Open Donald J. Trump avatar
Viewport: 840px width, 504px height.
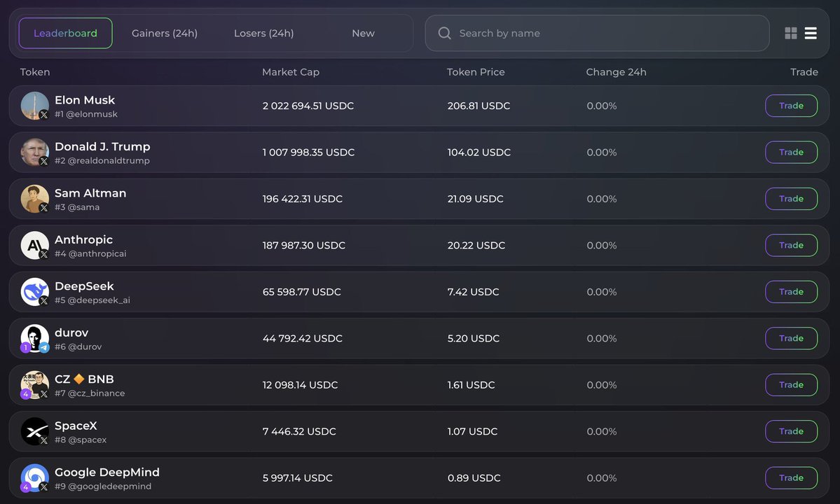(x=35, y=152)
